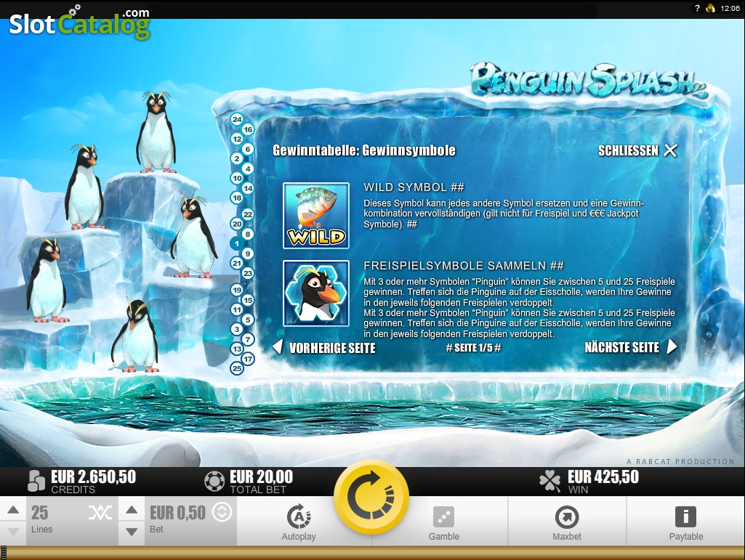745x560 pixels.
Task: Click payline marker 17
Action: pyautogui.click(x=248, y=359)
